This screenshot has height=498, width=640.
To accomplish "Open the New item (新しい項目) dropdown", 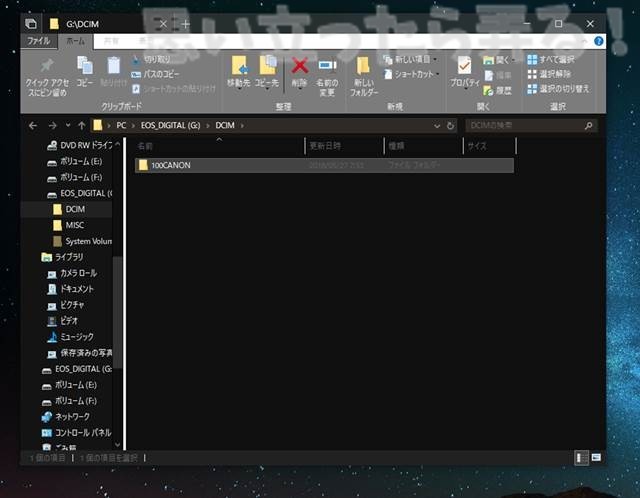I will (x=411, y=60).
